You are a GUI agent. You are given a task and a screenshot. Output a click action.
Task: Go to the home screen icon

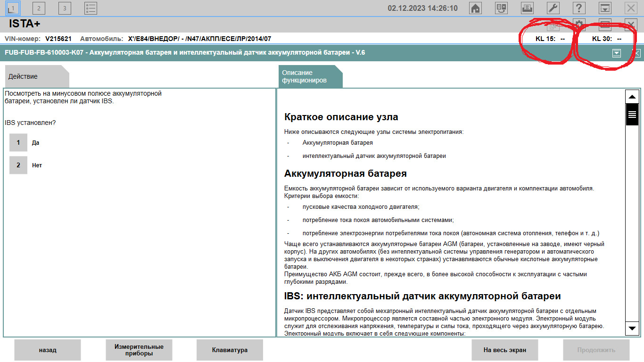tap(476, 8)
